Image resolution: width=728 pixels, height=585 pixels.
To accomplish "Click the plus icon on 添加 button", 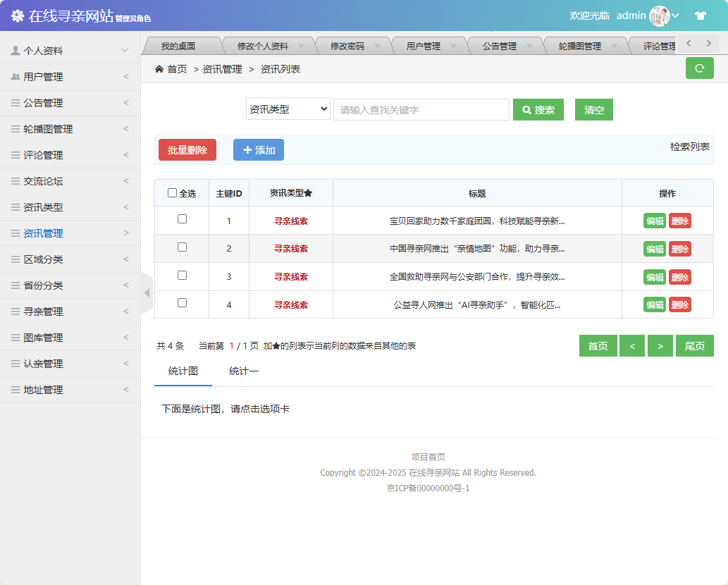I will pos(249,149).
